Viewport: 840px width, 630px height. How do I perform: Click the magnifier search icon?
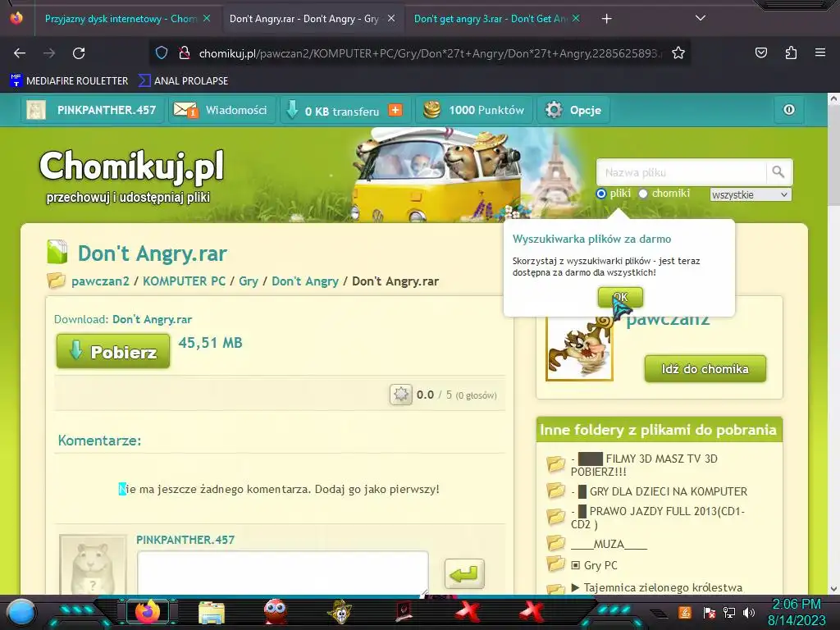point(778,172)
